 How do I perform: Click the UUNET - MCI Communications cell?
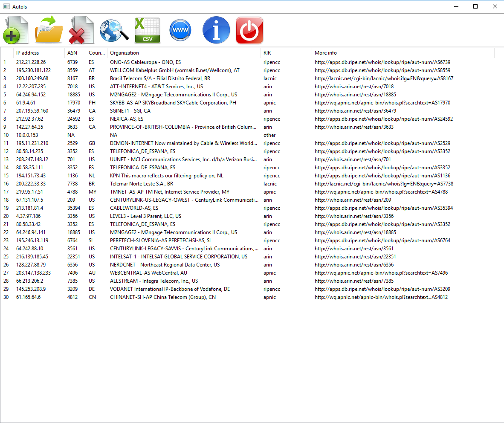pyautogui.click(x=183, y=159)
